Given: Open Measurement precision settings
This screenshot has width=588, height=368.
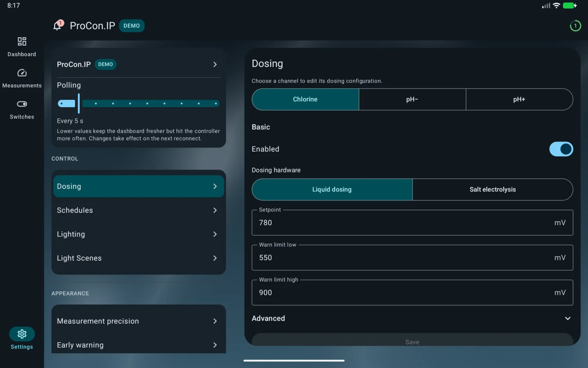Looking at the screenshot, I should tap(138, 321).
